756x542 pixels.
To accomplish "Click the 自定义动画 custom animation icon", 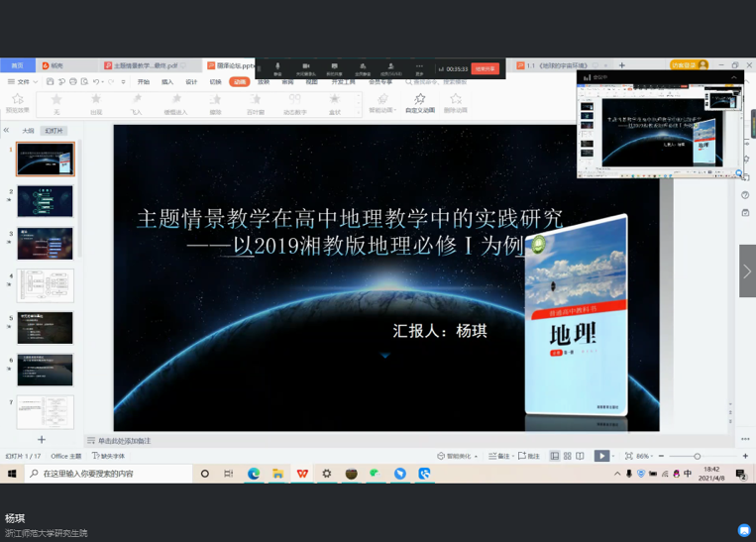I will click(420, 102).
